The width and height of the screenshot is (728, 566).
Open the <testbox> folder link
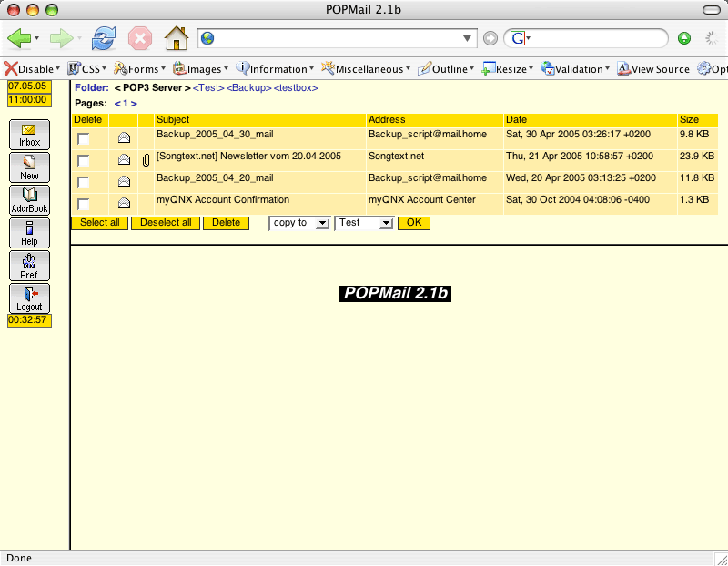pos(296,87)
